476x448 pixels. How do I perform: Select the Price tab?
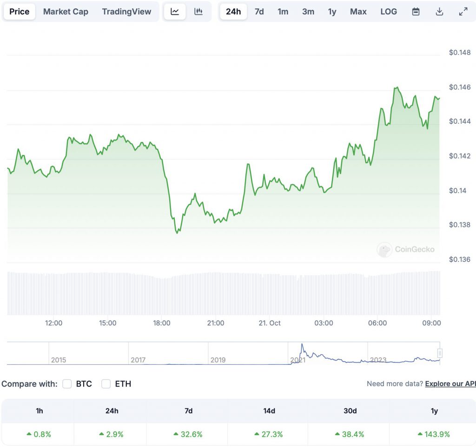(x=20, y=12)
